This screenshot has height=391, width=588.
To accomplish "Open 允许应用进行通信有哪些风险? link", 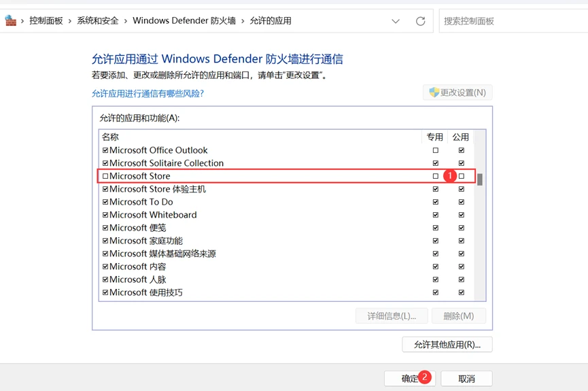I will [x=148, y=93].
